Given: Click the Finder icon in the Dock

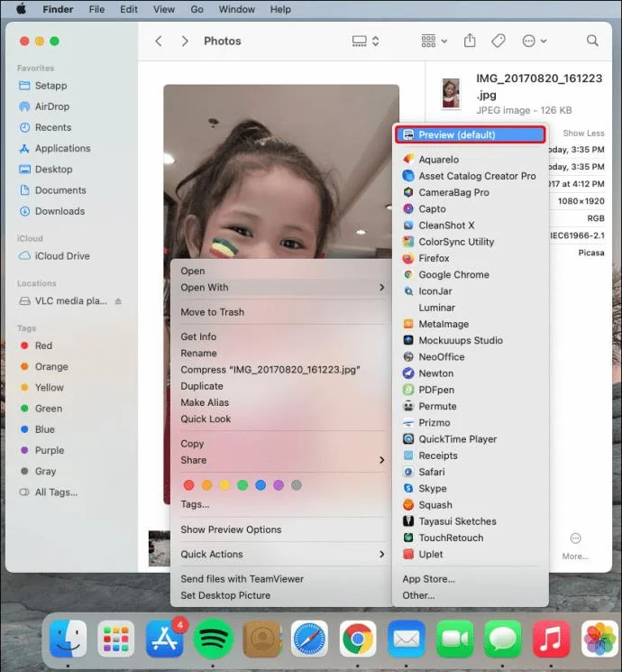Looking at the screenshot, I should click(68, 639).
